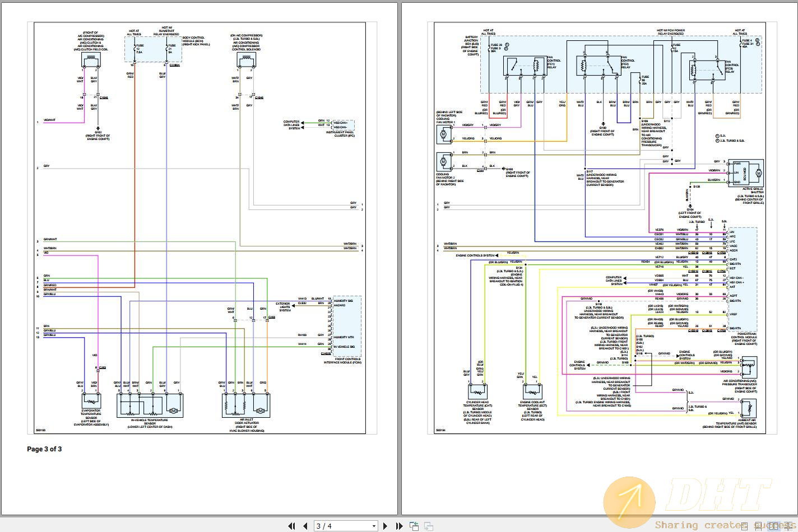Click the Ambient Air Temperature Sensor label
Image resolution: width=798 pixels, height=532 pixels.
click(730, 423)
